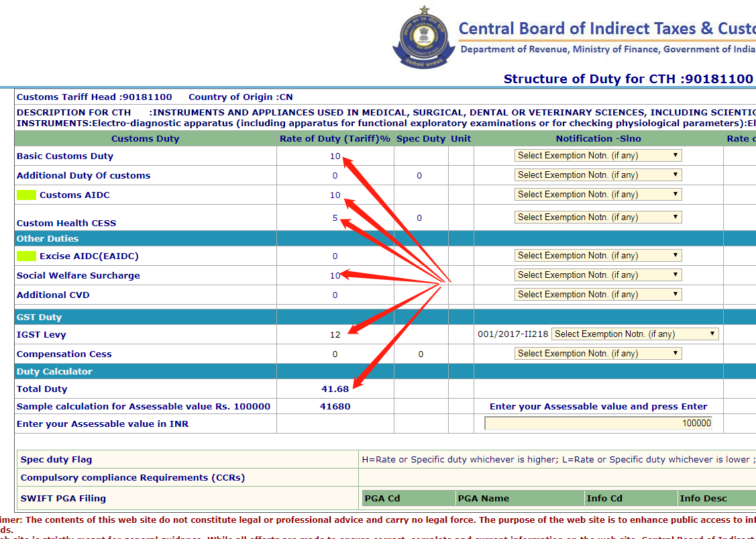Click the IGST Levy label
The height and width of the screenshot is (539, 756).
coord(42,334)
